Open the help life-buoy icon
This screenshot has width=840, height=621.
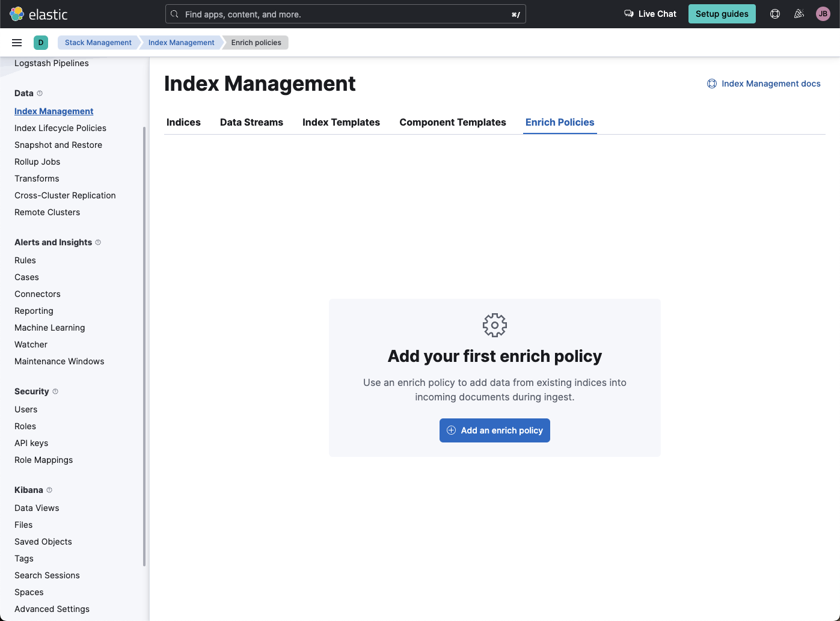[774, 13]
